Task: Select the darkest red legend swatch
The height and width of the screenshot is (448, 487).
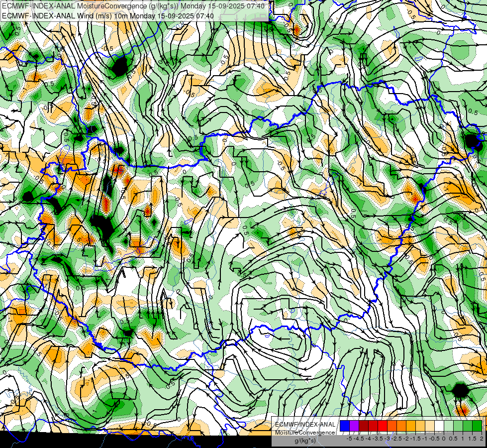Action: point(364,426)
